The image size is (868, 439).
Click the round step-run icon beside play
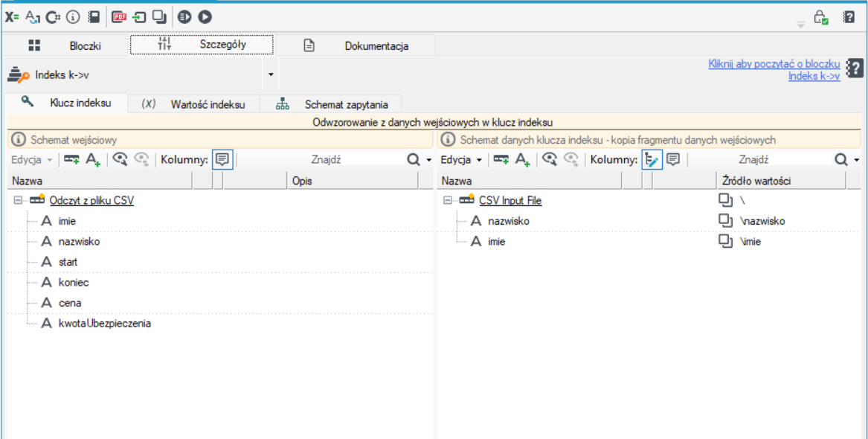tap(184, 17)
